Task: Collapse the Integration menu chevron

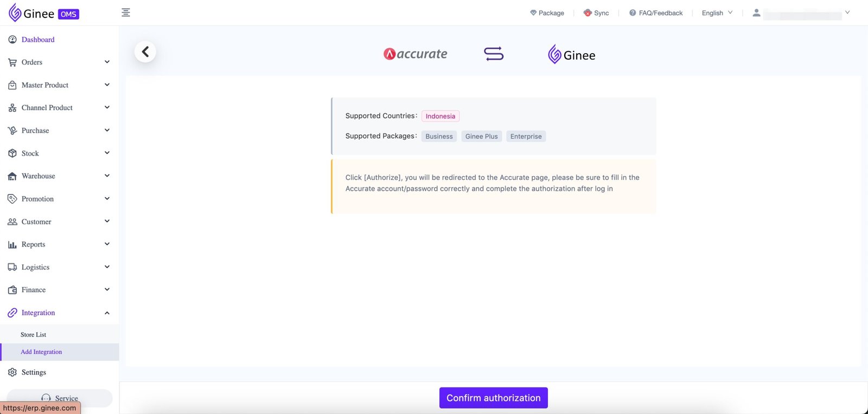Action: 107,313
